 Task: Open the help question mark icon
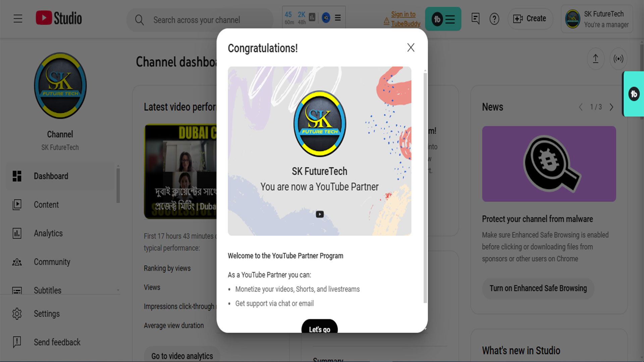494,19
